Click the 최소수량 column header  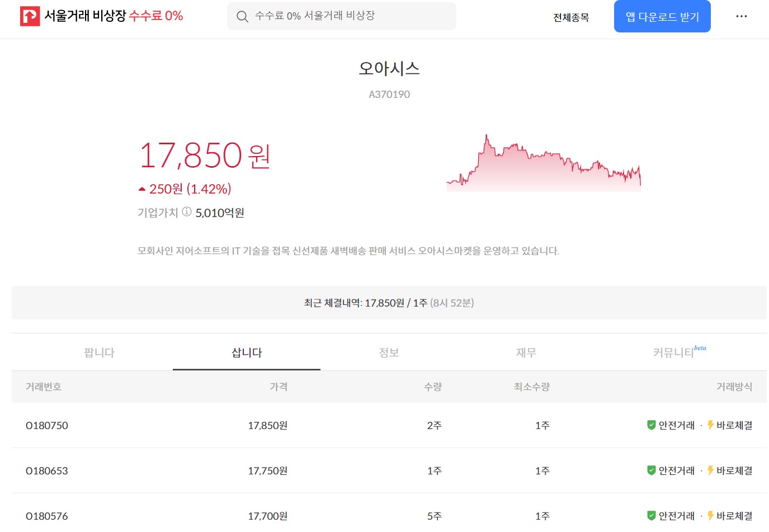pyautogui.click(x=532, y=387)
